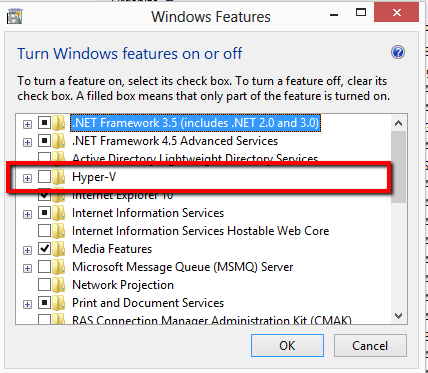Click the Network Projection folder icon
The image size is (428, 373).
coord(59,285)
